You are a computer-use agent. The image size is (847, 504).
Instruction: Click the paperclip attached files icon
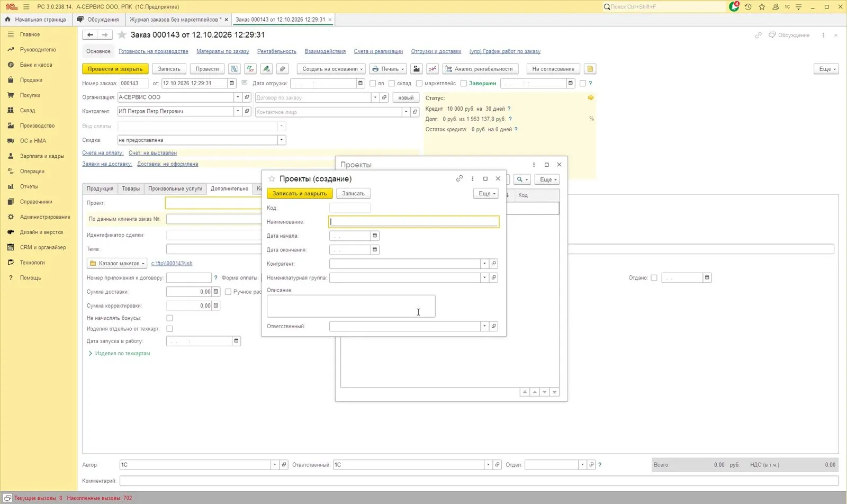283,69
